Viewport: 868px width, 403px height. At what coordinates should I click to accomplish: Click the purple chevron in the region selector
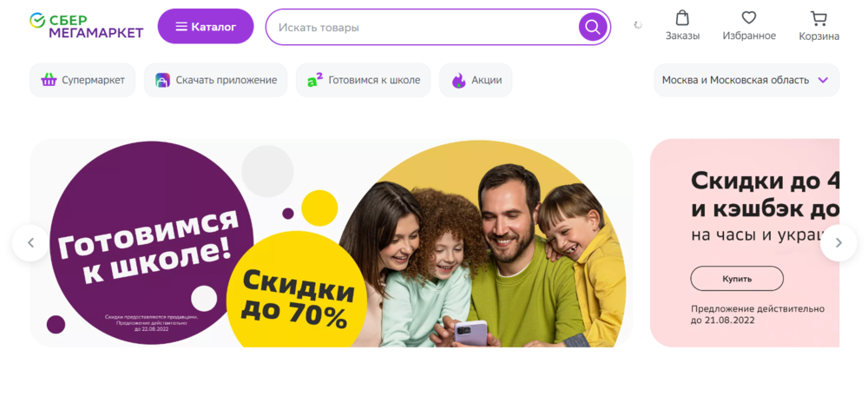[x=823, y=80]
